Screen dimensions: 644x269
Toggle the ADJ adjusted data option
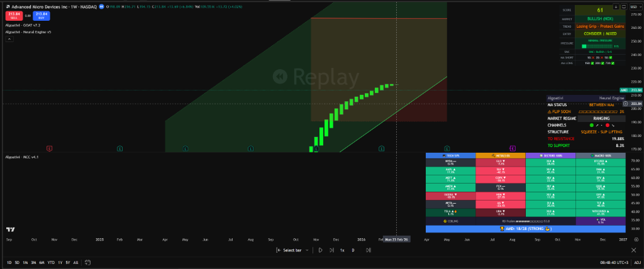click(x=638, y=263)
